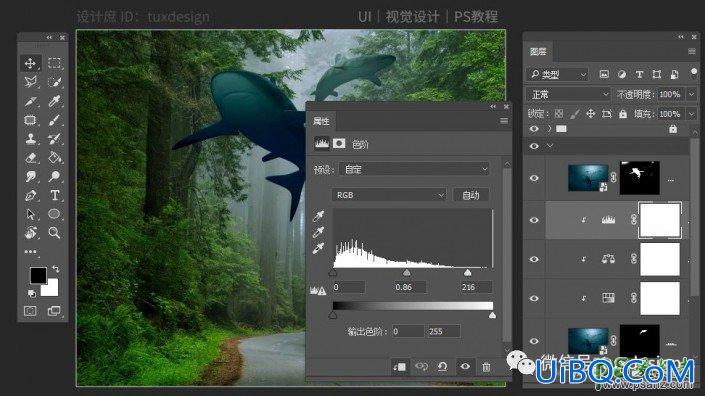The width and height of the screenshot is (705, 396).
Task: Open Properties panel flyout menu
Action: 504,121
